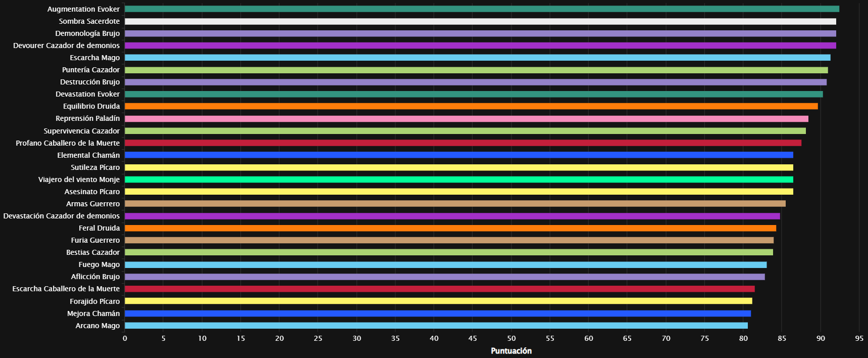Image resolution: width=868 pixels, height=358 pixels.
Task: Click the Puntería Cazador label
Action: (91, 70)
